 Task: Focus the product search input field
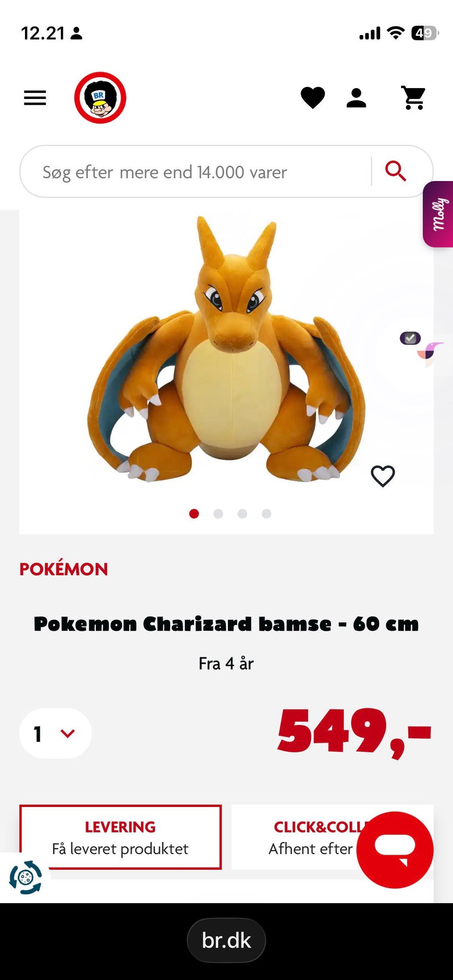click(195, 172)
